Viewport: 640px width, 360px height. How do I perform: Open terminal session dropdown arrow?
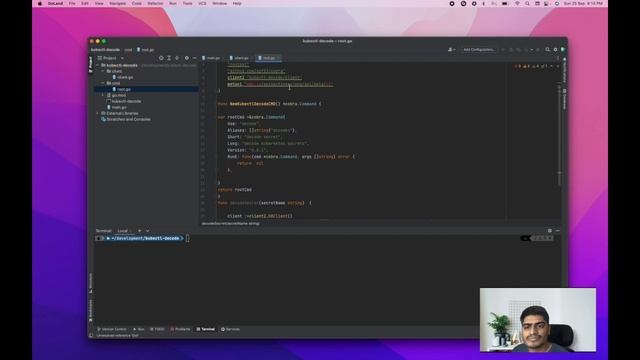147,231
